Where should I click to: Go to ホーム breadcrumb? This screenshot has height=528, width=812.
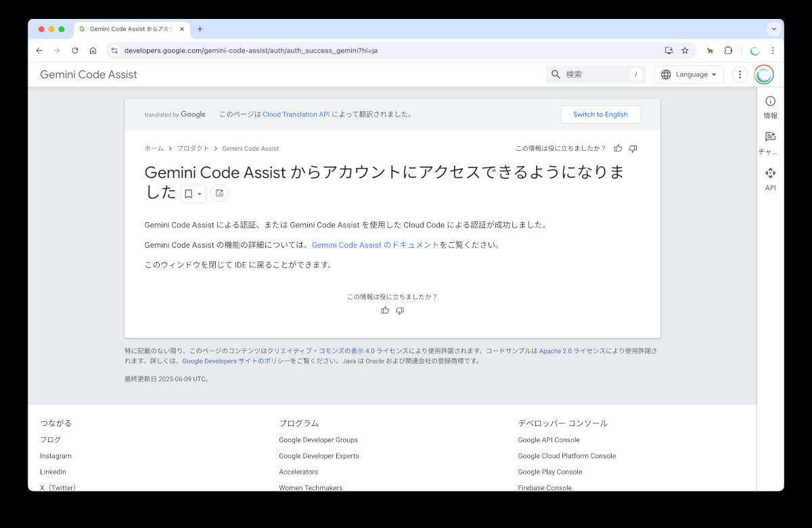pos(154,148)
